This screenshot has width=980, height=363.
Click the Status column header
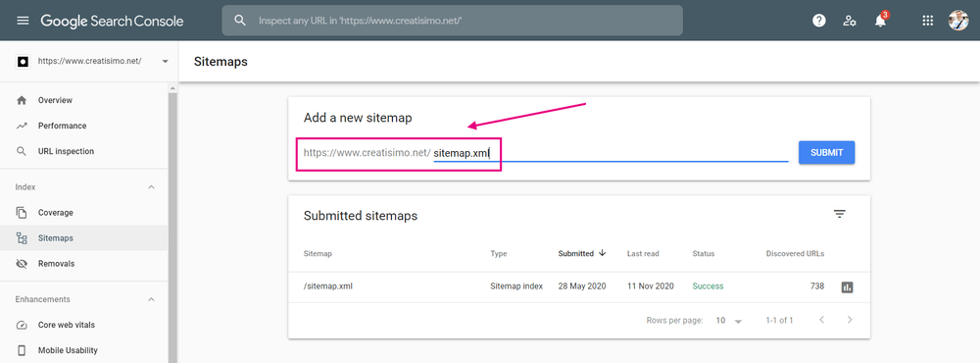coord(703,253)
